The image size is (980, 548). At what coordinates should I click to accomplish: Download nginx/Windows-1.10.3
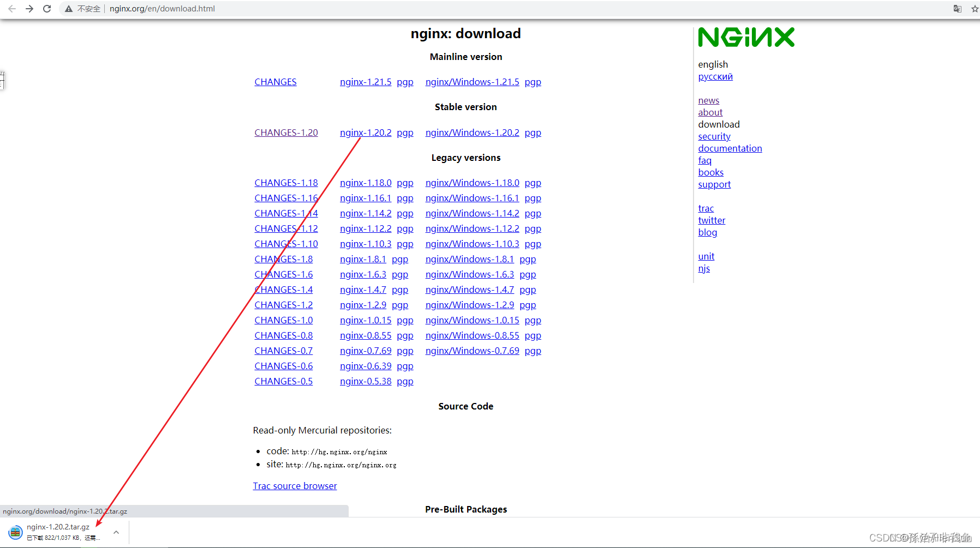pos(472,244)
